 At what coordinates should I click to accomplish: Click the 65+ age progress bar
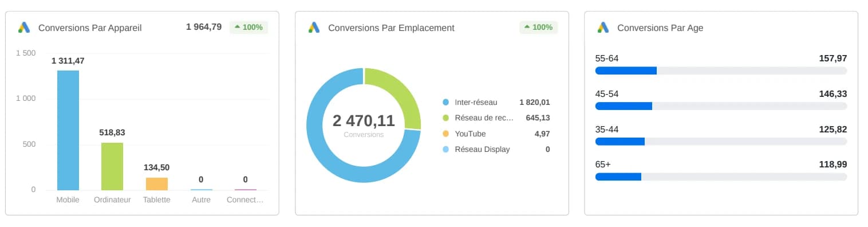[x=721, y=177]
